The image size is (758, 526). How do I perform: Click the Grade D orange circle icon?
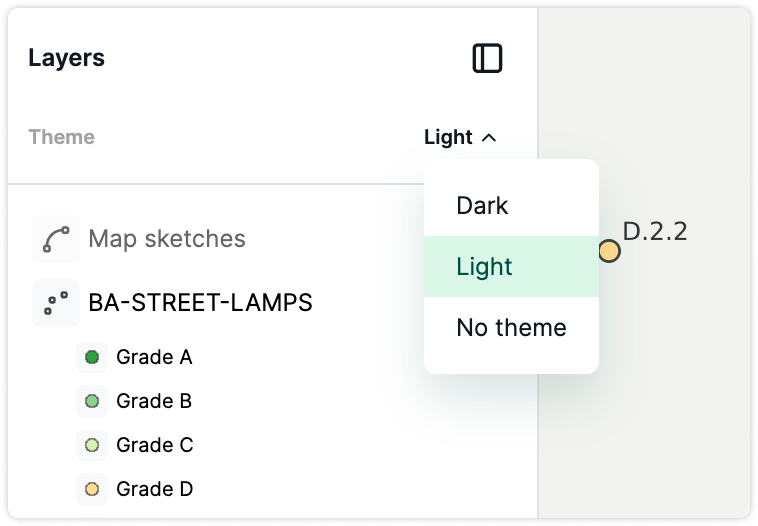pyautogui.click(x=92, y=489)
